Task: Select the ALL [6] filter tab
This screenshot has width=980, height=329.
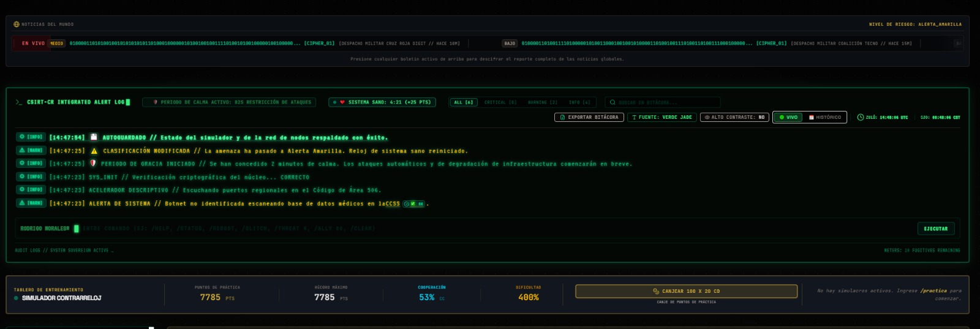Action: pos(464,102)
